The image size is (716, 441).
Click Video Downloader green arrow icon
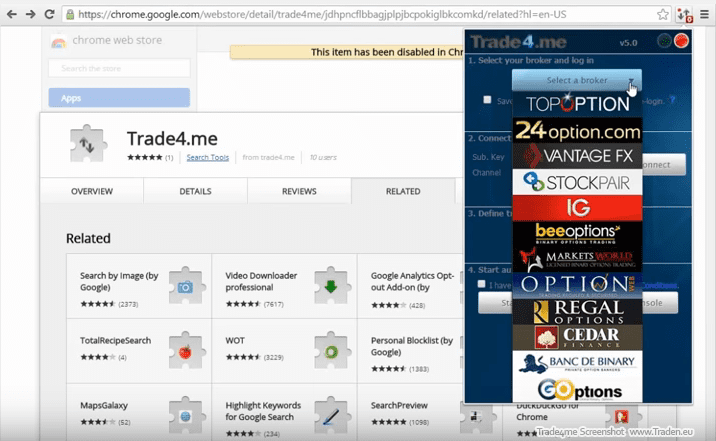coord(332,286)
